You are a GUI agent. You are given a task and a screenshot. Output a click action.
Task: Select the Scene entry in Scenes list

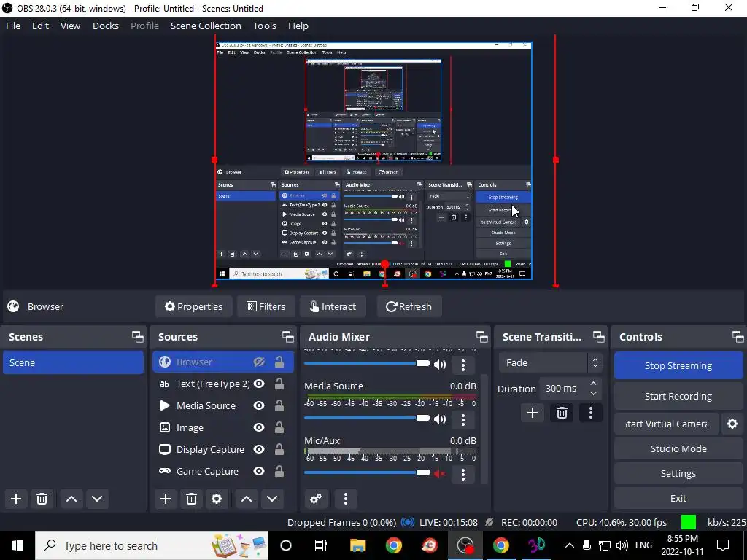click(74, 362)
